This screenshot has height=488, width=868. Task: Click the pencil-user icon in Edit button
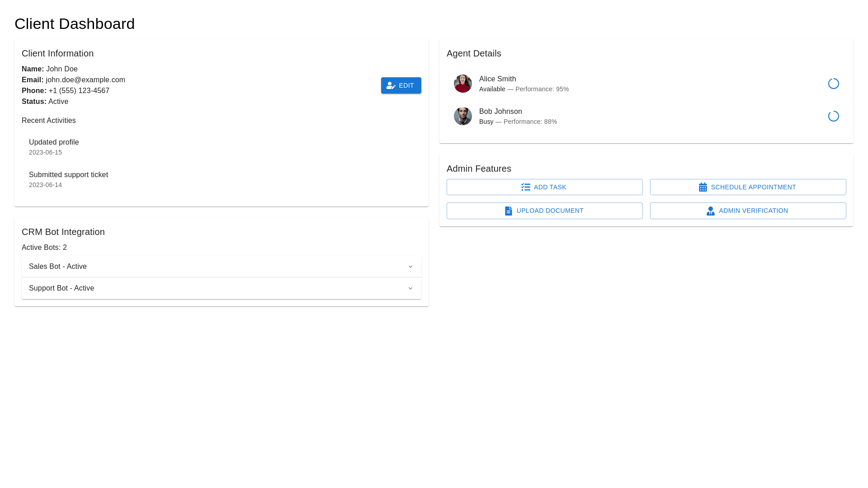pos(391,86)
